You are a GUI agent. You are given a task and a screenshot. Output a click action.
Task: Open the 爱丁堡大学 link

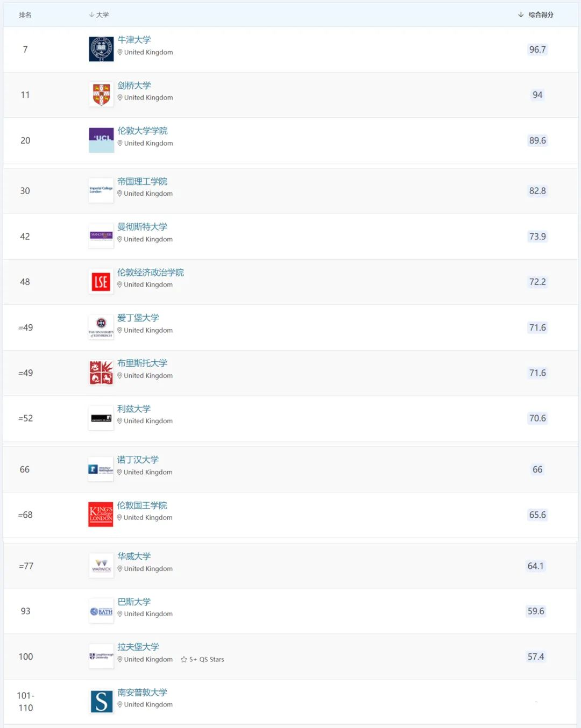(138, 318)
